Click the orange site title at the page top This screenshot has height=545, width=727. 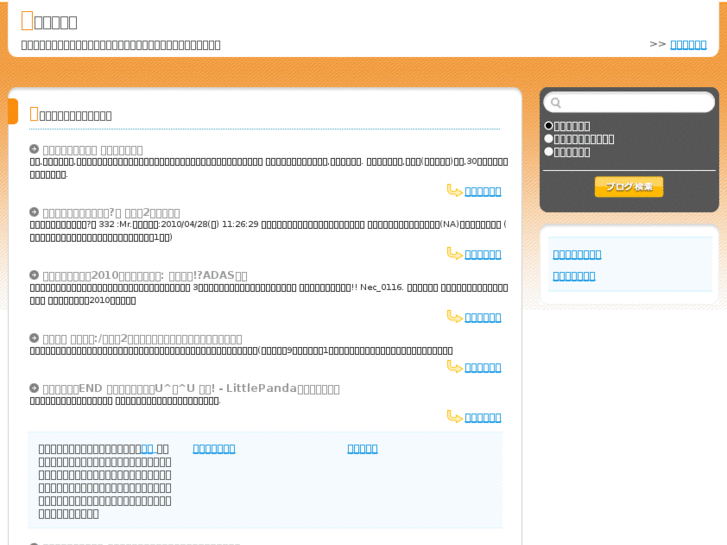click(x=49, y=21)
